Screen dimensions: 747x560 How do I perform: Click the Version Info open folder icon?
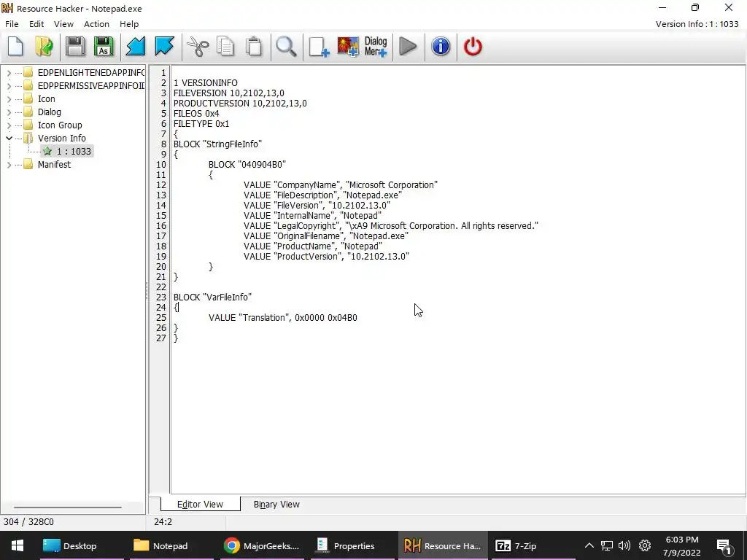[28, 138]
